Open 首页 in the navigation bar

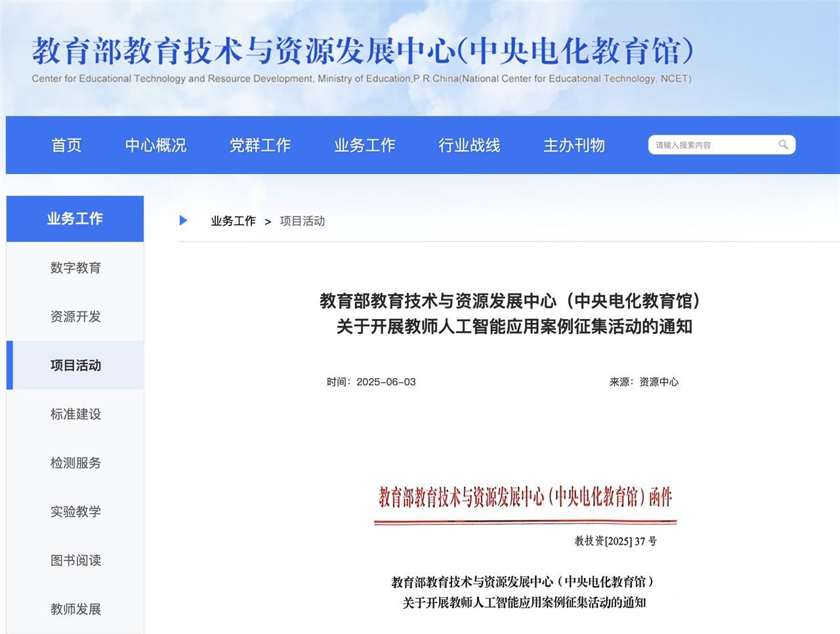67,145
